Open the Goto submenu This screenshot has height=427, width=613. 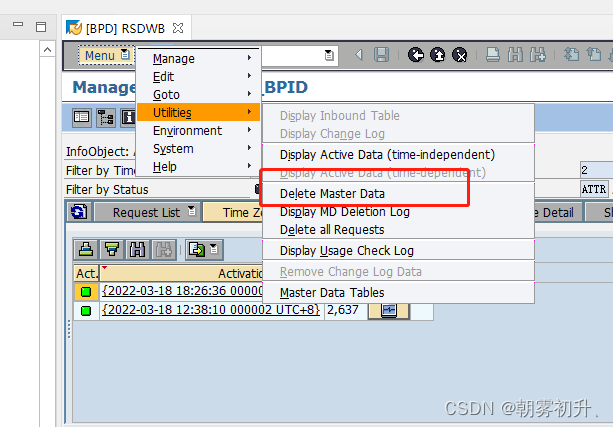tap(198, 94)
